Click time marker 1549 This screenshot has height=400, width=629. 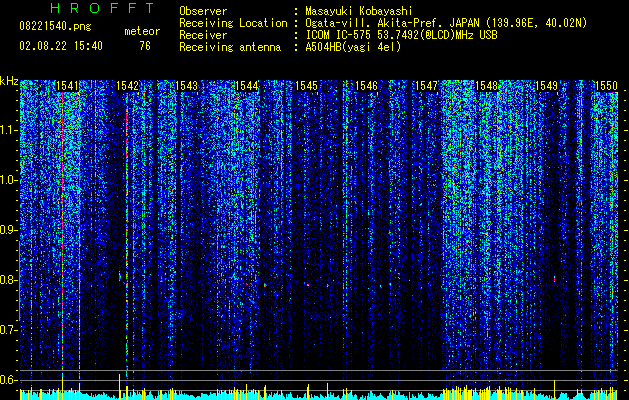[547, 86]
